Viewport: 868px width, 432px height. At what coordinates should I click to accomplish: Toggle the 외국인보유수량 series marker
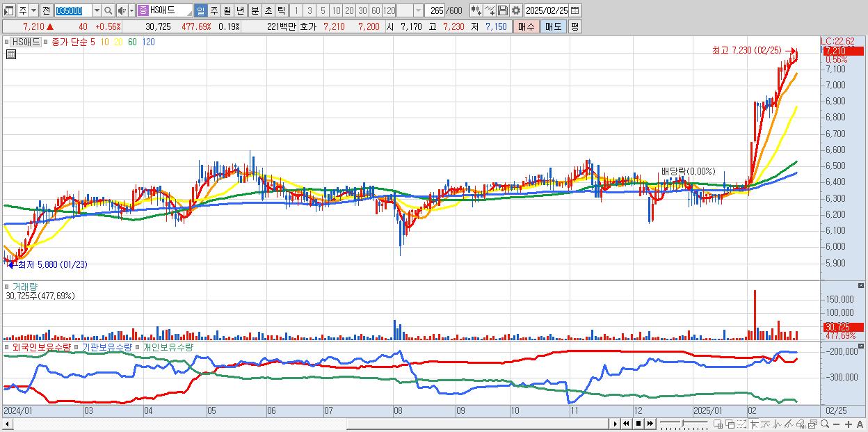(7, 347)
